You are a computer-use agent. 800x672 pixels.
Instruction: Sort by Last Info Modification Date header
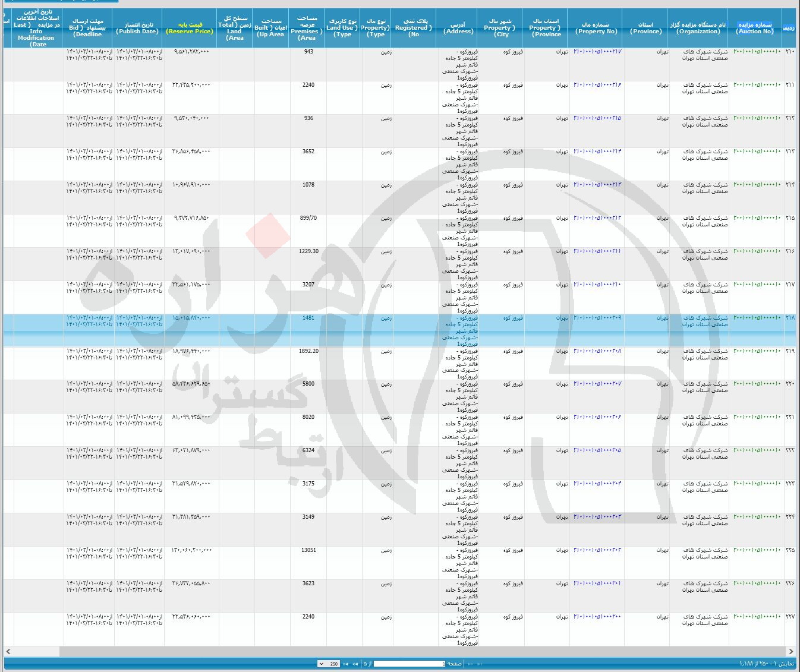[x=37, y=28]
